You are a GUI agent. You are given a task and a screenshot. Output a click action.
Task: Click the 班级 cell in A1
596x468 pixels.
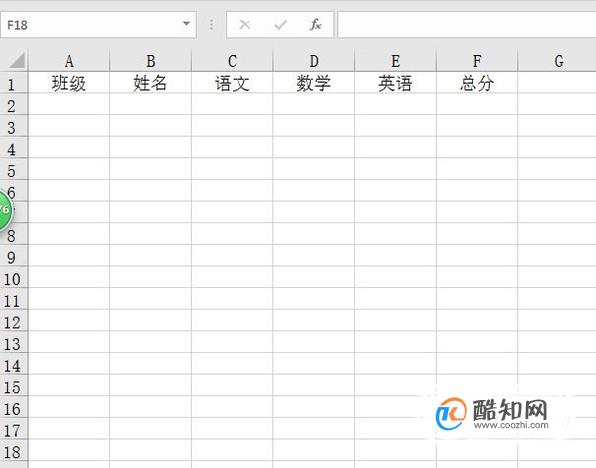coord(69,83)
